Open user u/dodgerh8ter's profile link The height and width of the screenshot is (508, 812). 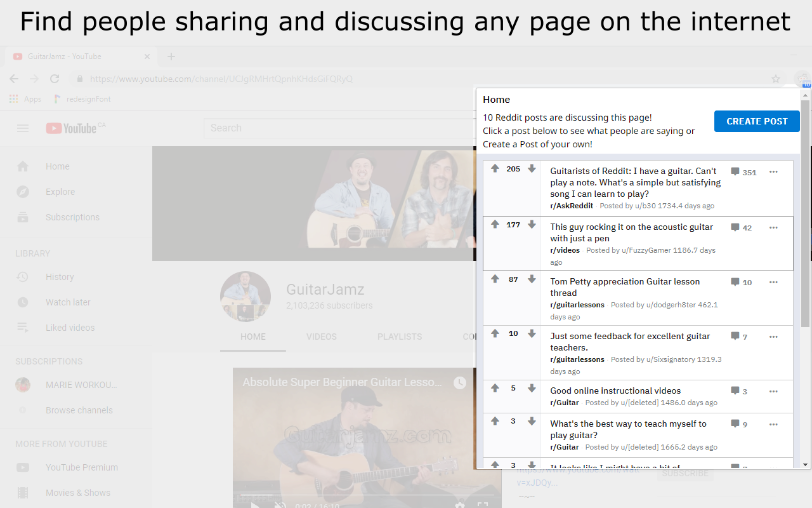pyautogui.click(x=671, y=305)
